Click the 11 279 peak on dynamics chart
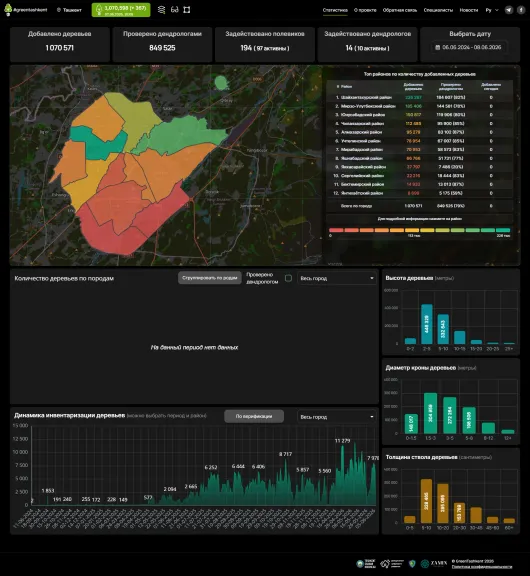The width and height of the screenshot is (530, 576). [342, 441]
